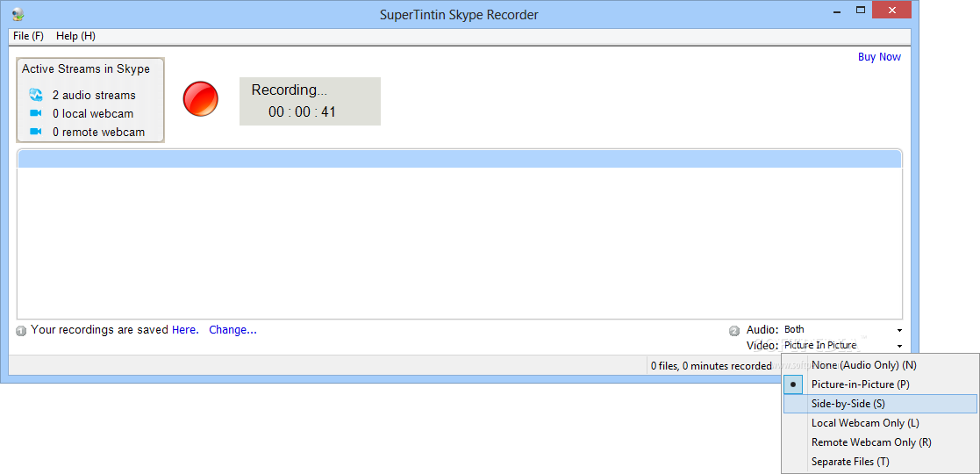Click the Change... link
Screen dimensions: 980x474
[x=232, y=329]
